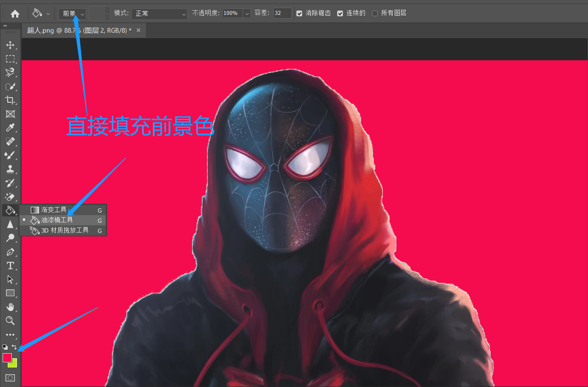Click the red foreground color swatch
The image size is (588, 387).
[x=6, y=357]
